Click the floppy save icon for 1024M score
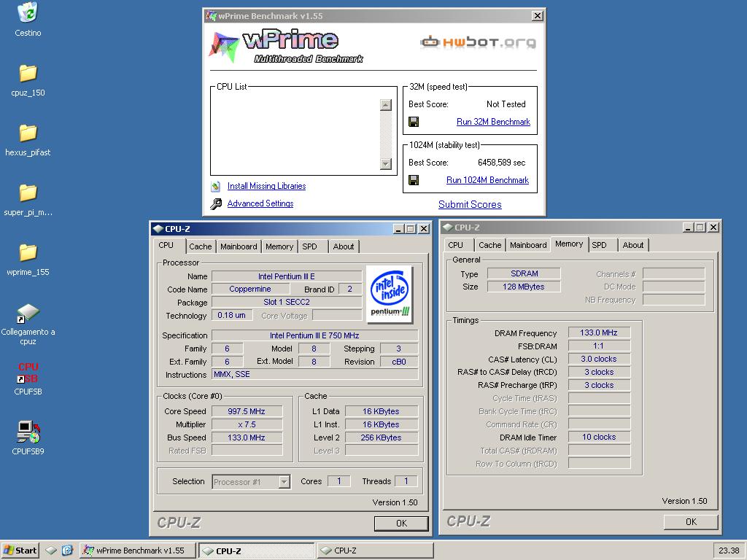This screenshot has height=560, width=747. click(414, 180)
